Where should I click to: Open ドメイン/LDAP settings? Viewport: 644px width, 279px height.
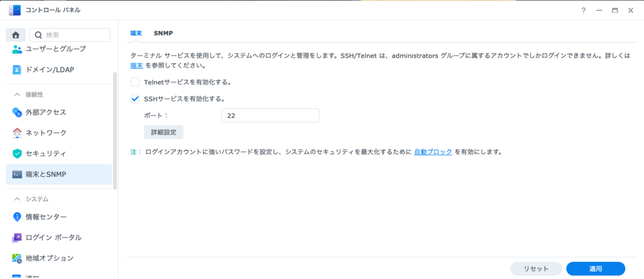coord(59,70)
